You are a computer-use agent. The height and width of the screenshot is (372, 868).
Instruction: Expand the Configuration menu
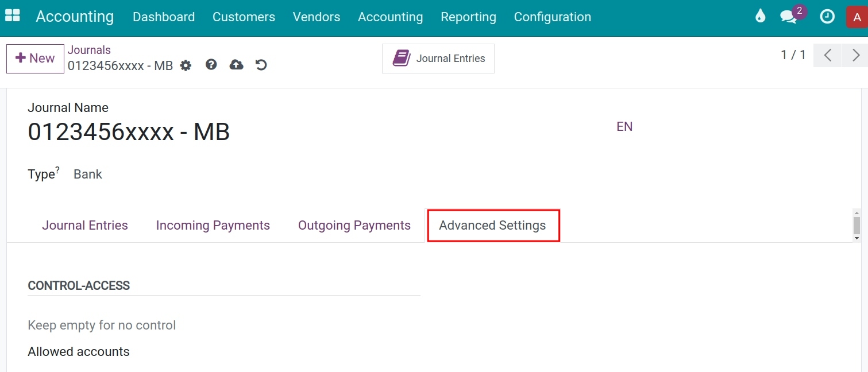pyautogui.click(x=553, y=17)
